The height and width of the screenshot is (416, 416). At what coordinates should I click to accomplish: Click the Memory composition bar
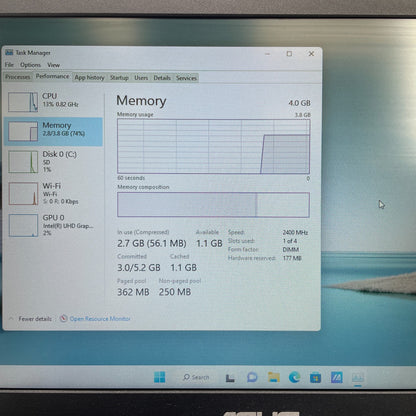click(213, 205)
